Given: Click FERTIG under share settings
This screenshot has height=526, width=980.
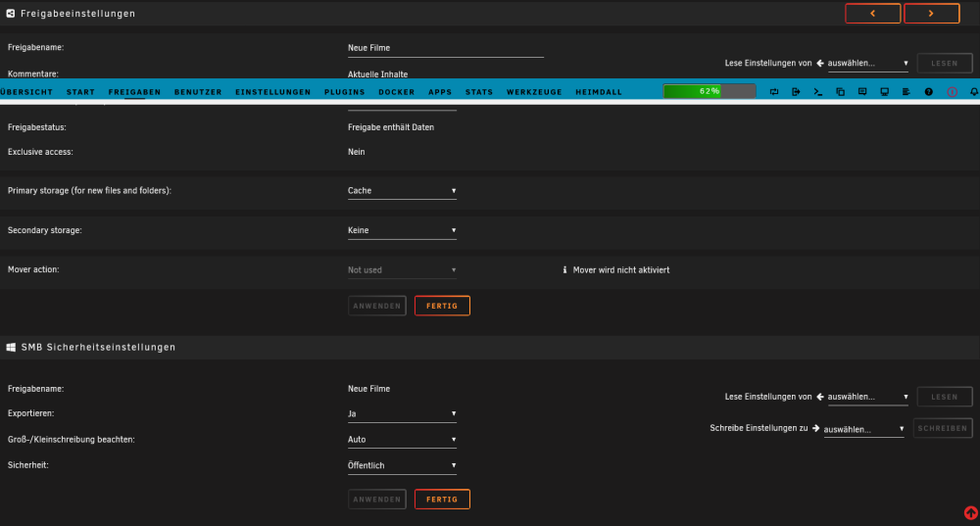Looking at the screenshot, I should coord(442,307).
